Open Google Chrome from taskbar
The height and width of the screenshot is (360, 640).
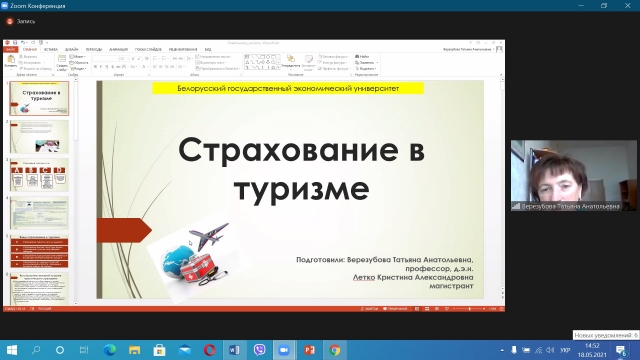(335, 350)
